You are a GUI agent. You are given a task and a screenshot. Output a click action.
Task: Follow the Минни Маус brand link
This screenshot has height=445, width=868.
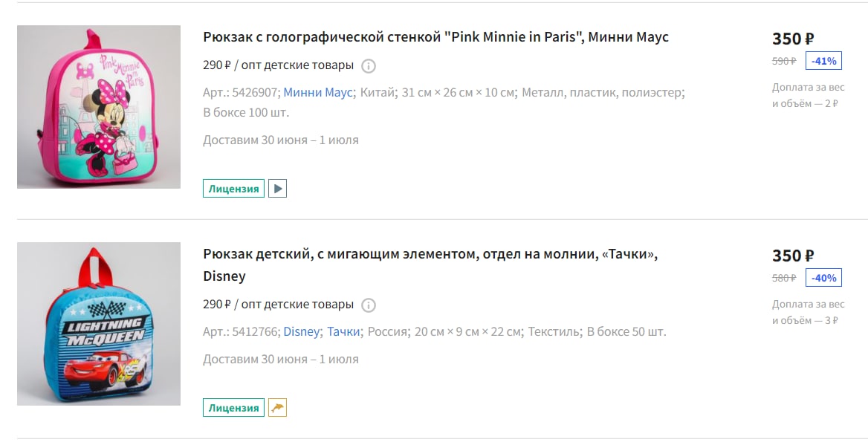coord(318,92)
